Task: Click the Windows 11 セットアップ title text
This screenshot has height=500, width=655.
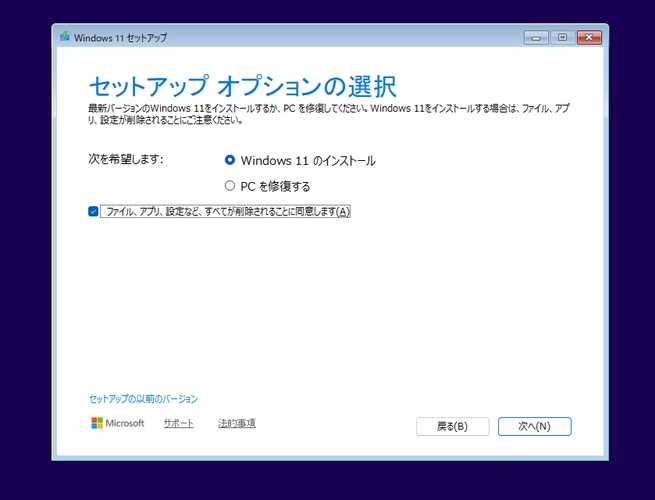Action: point(120,38)
